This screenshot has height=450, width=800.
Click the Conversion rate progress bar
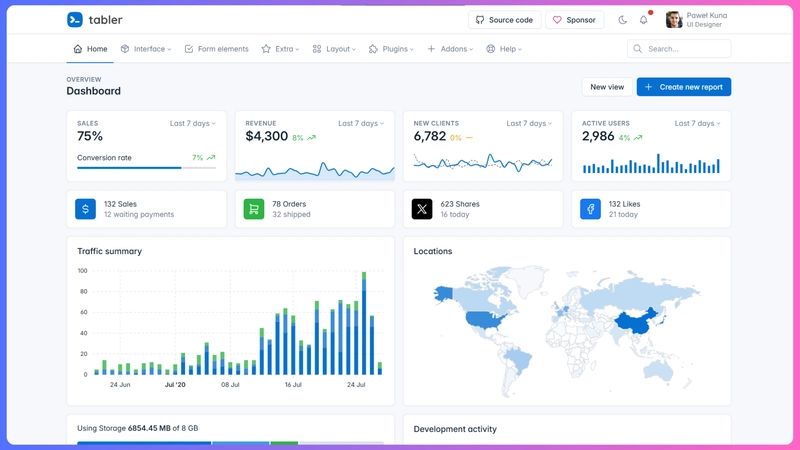(x=146, y=168)
